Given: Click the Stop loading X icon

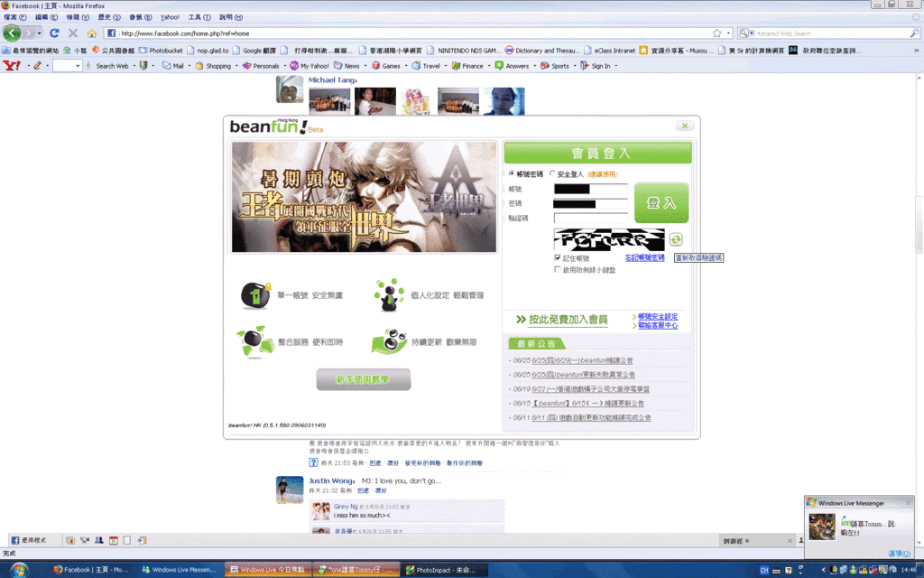Looking at the screenshot, I should click(x=73, y=33).
